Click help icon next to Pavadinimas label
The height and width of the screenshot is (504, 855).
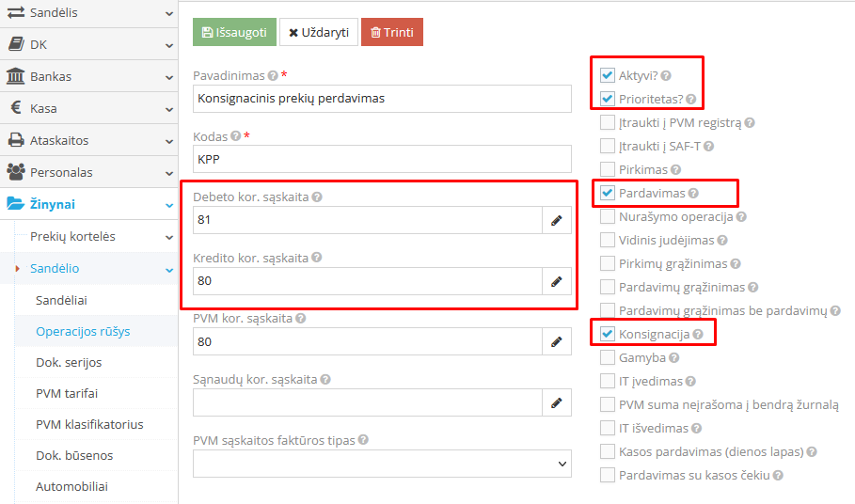[x=273, y=76]
